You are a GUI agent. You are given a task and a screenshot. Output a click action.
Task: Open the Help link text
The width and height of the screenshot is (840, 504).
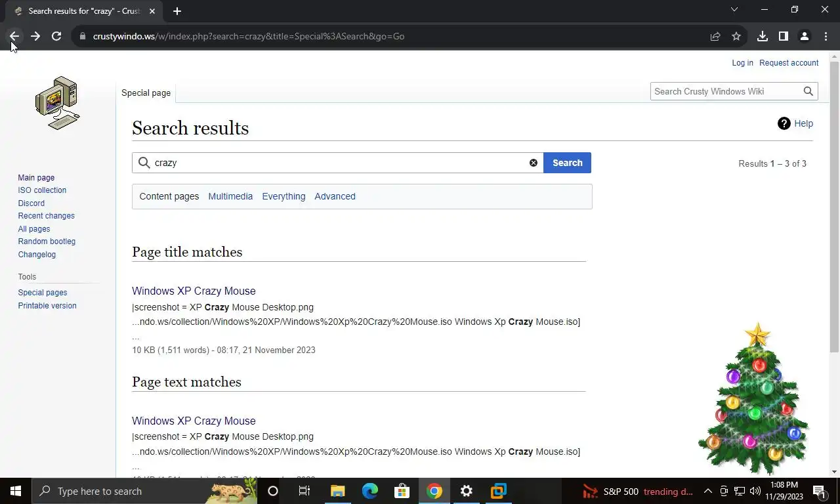tap(803, 123)
